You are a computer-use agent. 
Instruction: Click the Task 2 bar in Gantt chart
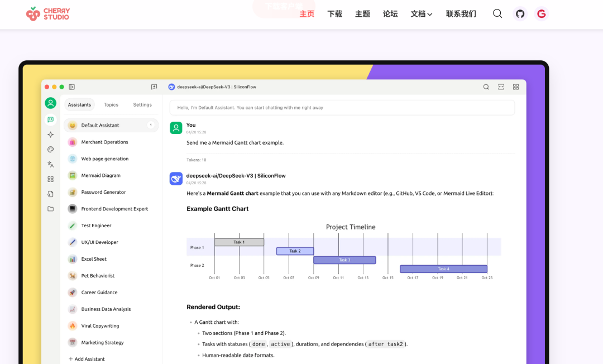pos(295,251)
